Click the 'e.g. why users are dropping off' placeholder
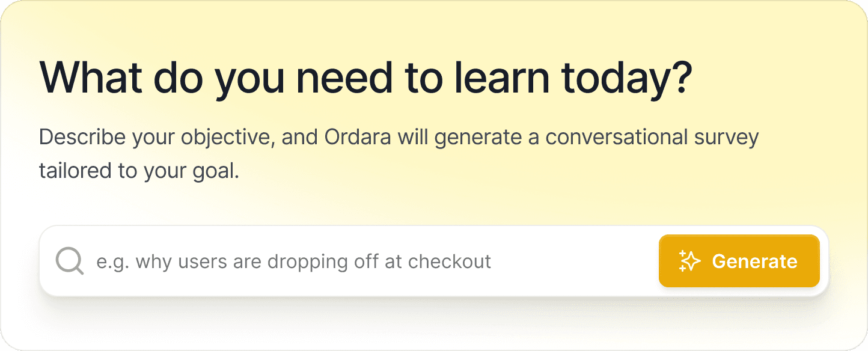The width and height of the screenshot is (868, 351). [293, 261]
